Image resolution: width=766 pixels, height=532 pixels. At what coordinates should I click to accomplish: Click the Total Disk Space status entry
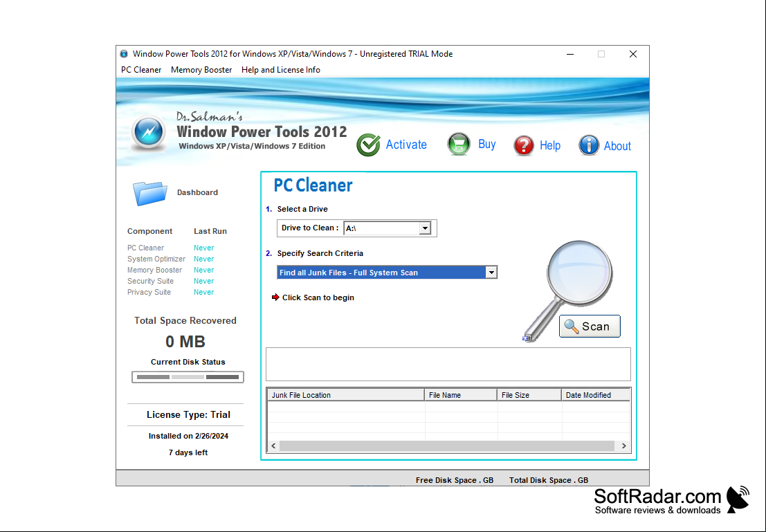pos(549,480)
